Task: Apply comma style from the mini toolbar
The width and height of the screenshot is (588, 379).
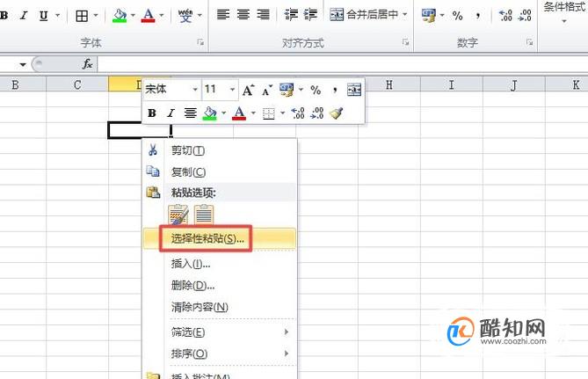Action: 335,90
